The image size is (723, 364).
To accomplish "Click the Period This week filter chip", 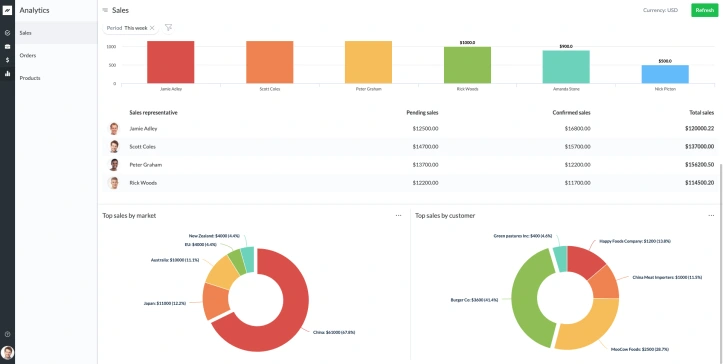I will point(130,28).
